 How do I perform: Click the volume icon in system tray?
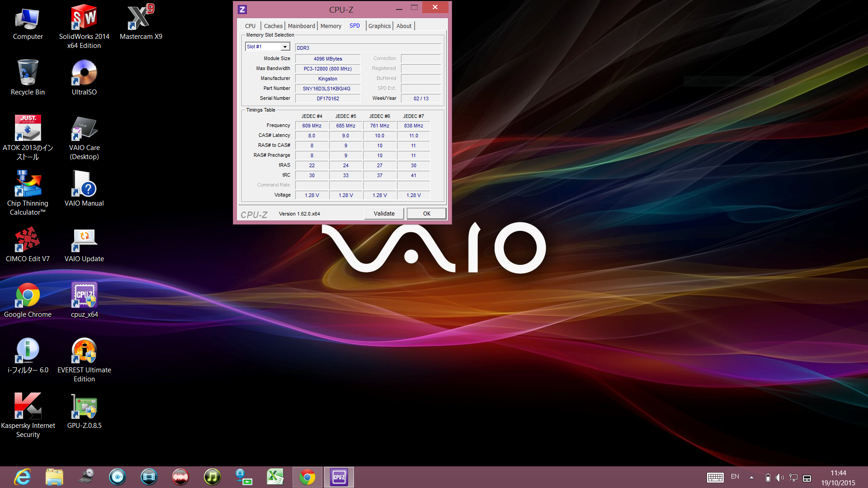(x=780, y=478)
